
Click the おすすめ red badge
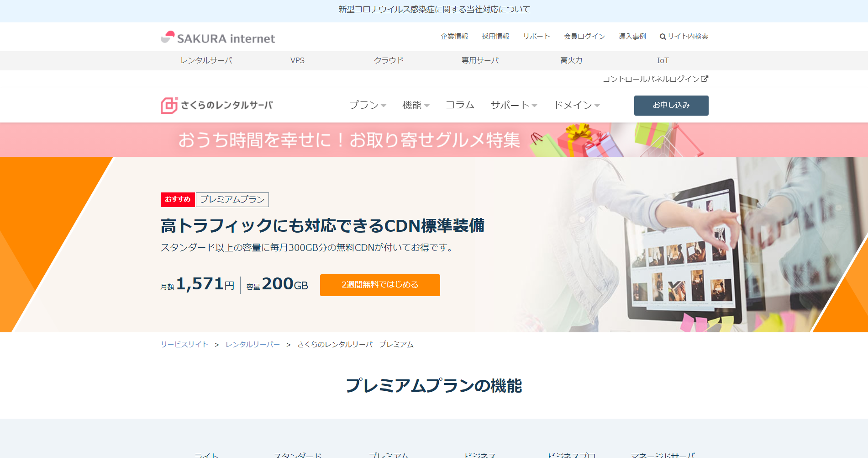178,200
